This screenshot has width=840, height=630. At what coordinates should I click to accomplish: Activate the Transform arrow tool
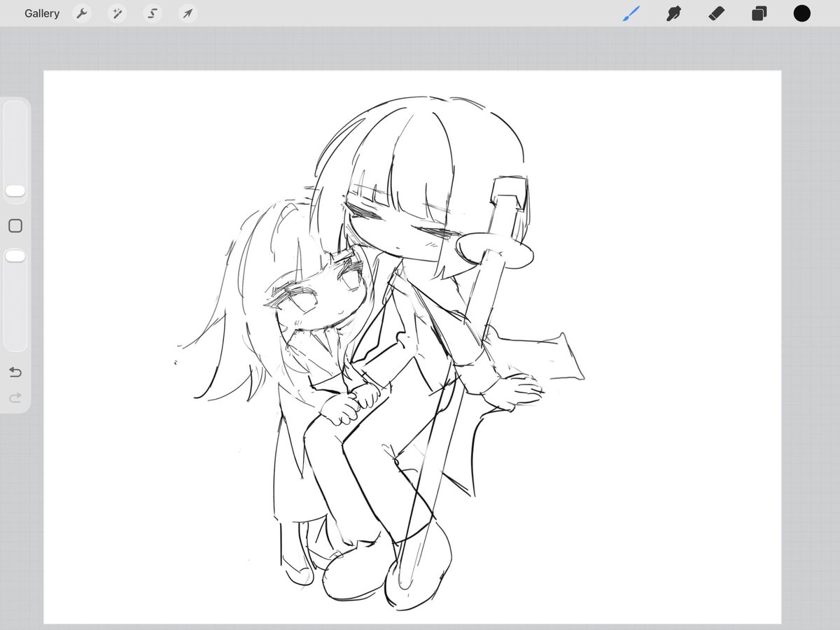point(187,13)
